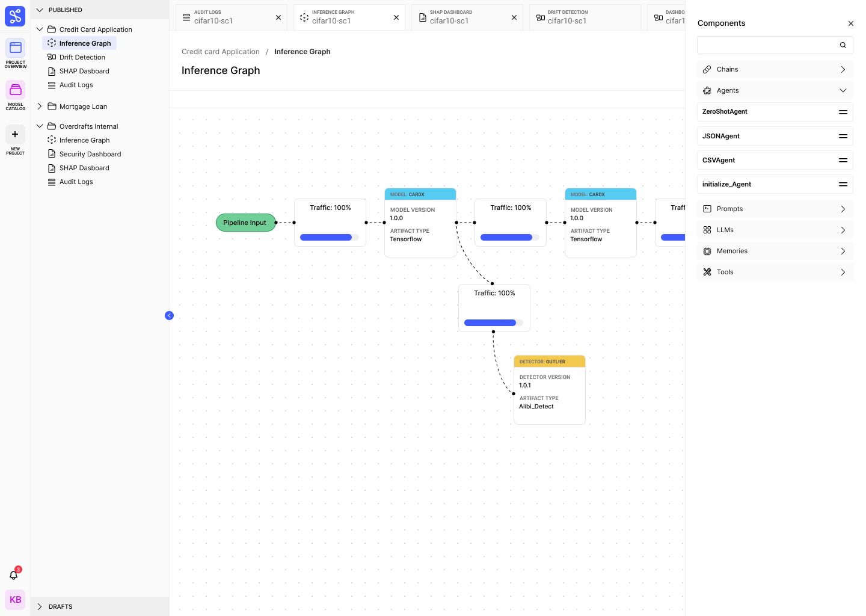Open Drift Detection under Credit Card Application

click(x=76, y=57)
